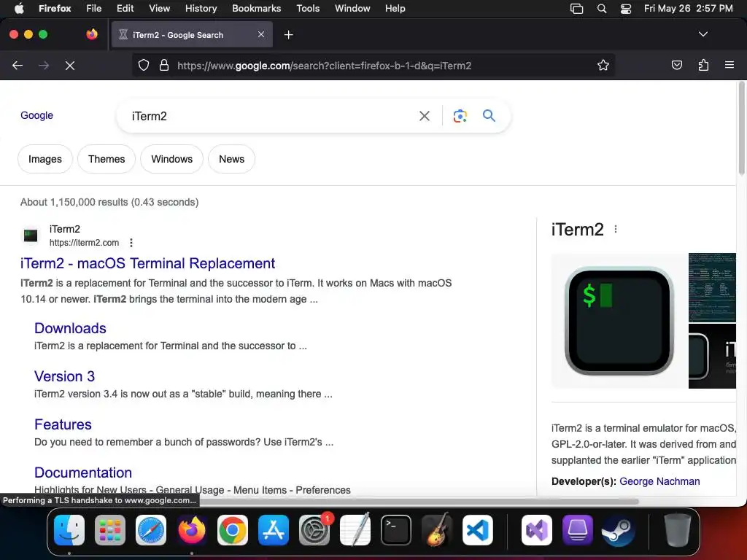Close the iTerm2 - Google Search tab

(261, 34)
